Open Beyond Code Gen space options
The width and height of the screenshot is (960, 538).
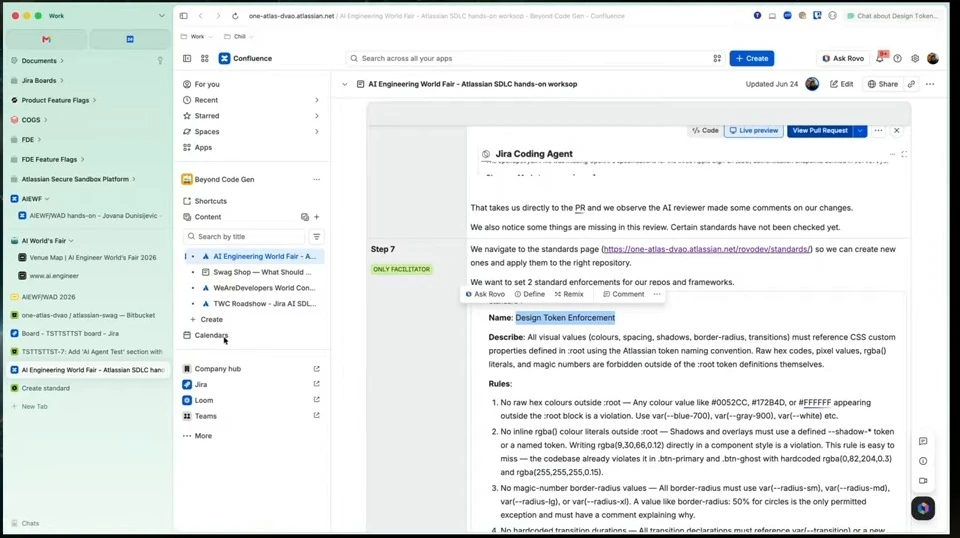[x=317, y=179]
